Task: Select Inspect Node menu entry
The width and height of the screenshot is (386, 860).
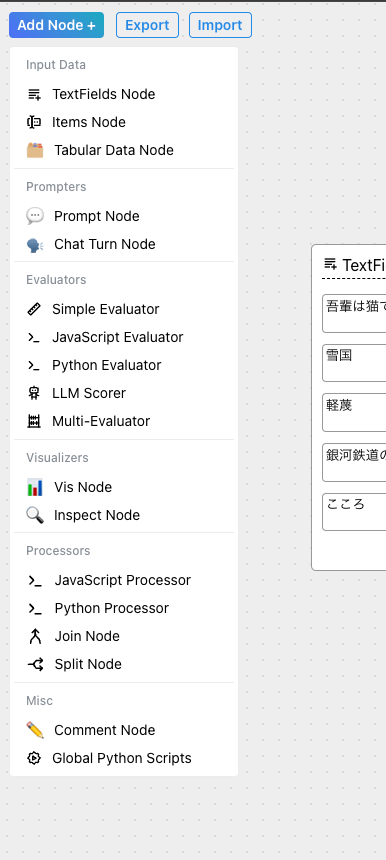Action: (124, 515)
